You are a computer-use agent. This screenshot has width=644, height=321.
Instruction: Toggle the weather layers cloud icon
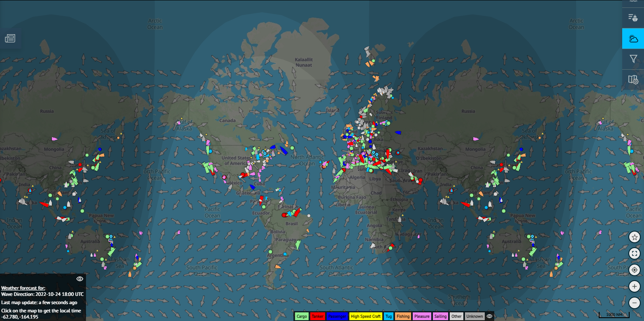(x=633, y=39)
